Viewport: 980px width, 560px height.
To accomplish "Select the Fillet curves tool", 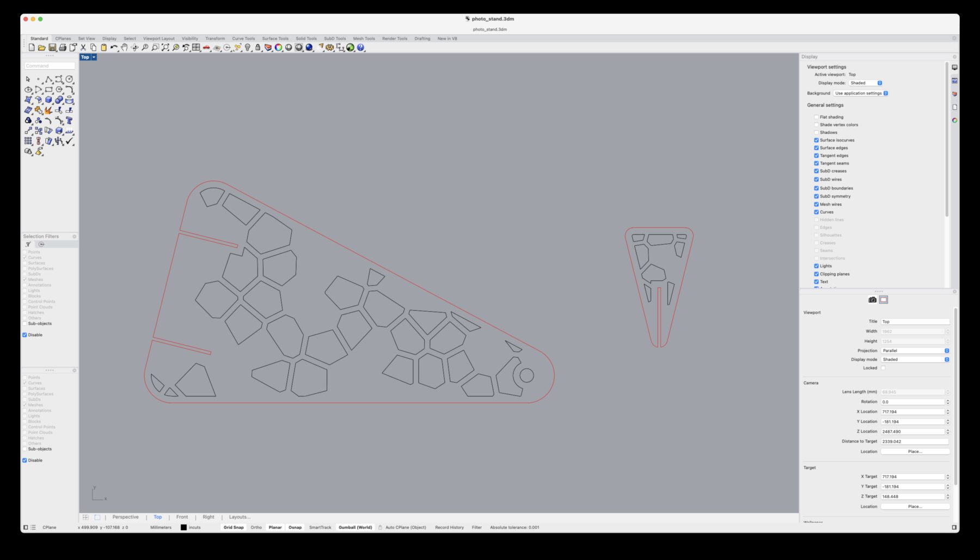I will click(x=70, y=90).
